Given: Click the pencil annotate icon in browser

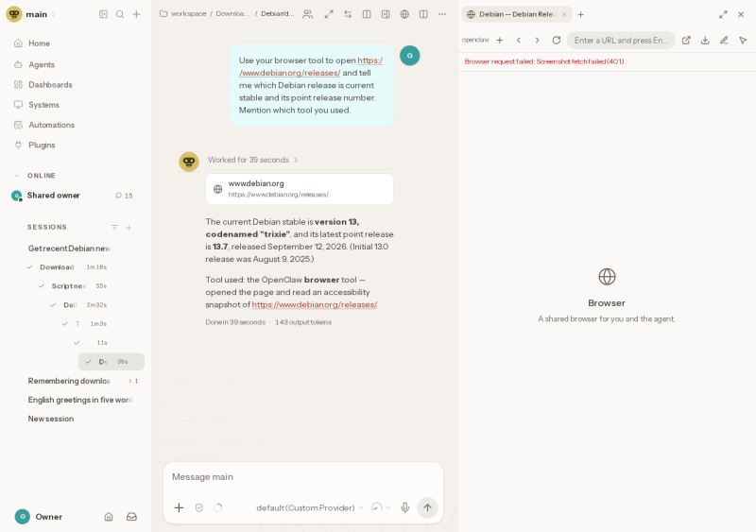Looking at the screenshot, I should [724, 40].
